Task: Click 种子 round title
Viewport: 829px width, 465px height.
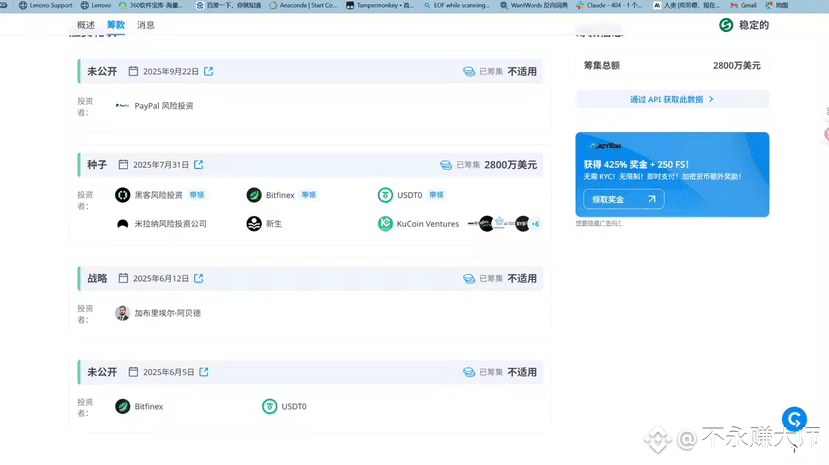Action: click(97, 165)
